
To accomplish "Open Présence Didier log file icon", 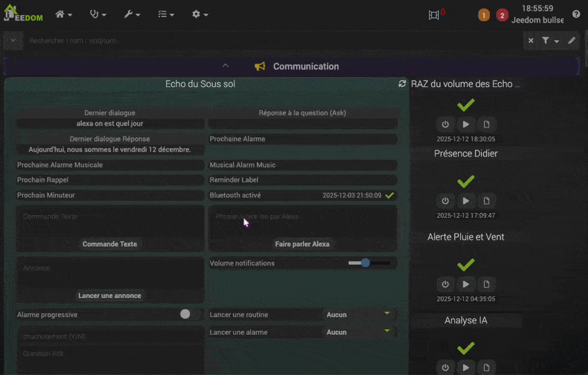I will pyautogui.click(x=486, y=201).
